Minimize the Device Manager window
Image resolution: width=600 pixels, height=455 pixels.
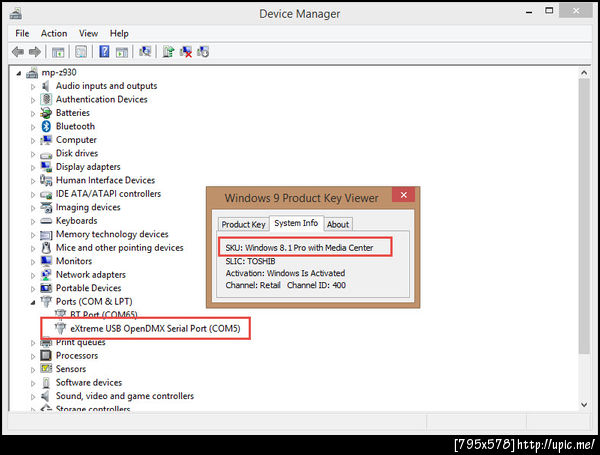click(x=529, y=12)
